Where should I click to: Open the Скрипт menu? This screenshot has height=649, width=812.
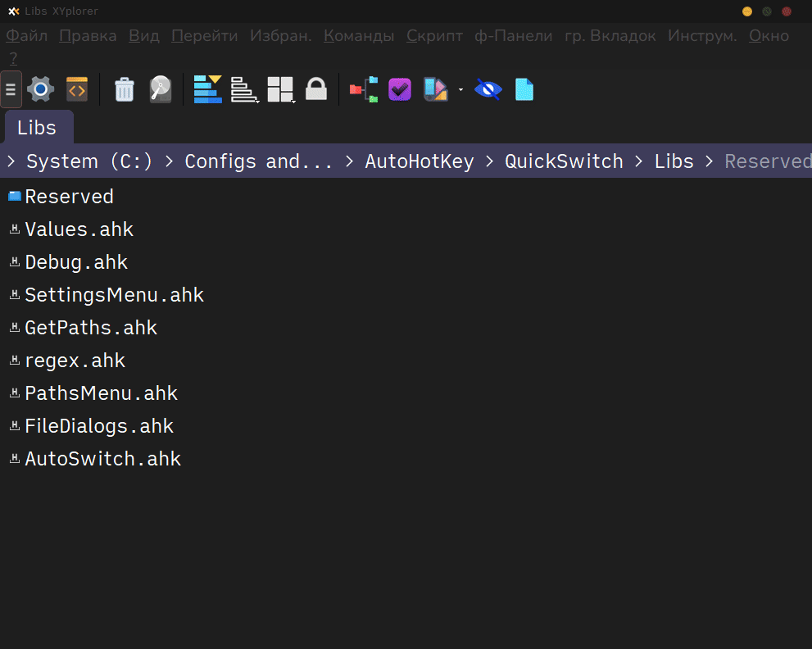tap(434, 36)
